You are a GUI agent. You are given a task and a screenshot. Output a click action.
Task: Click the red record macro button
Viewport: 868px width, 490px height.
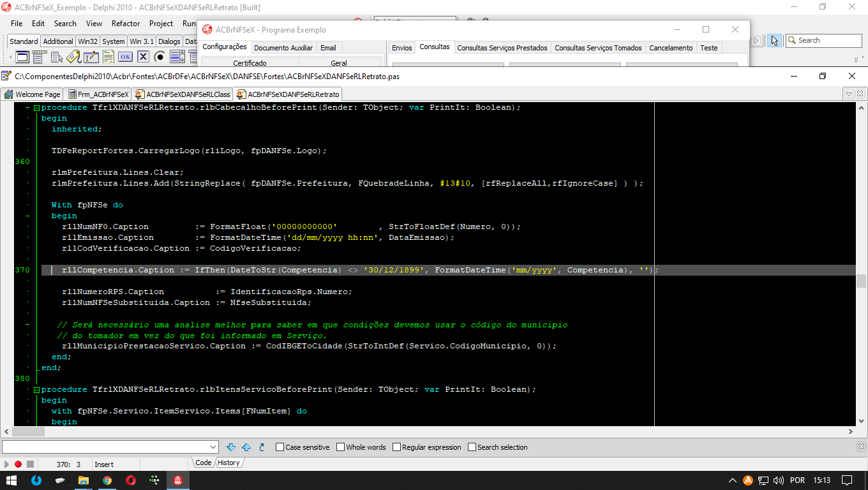point(18,464)
